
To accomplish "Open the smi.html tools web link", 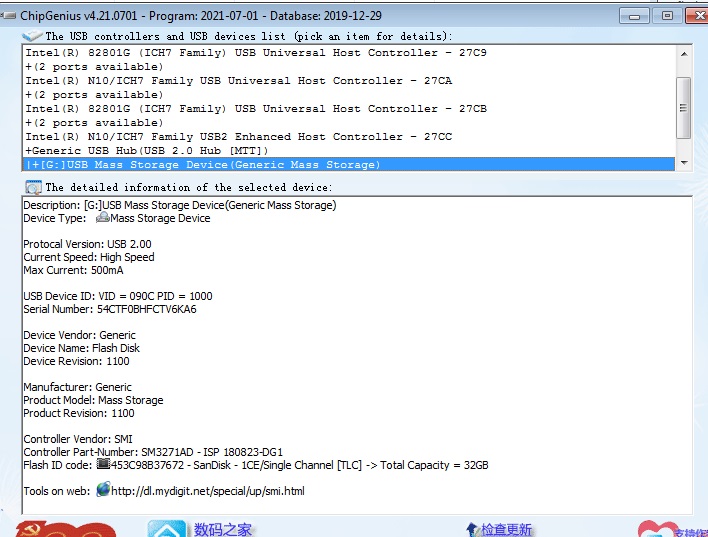I will tap(208, 491).
